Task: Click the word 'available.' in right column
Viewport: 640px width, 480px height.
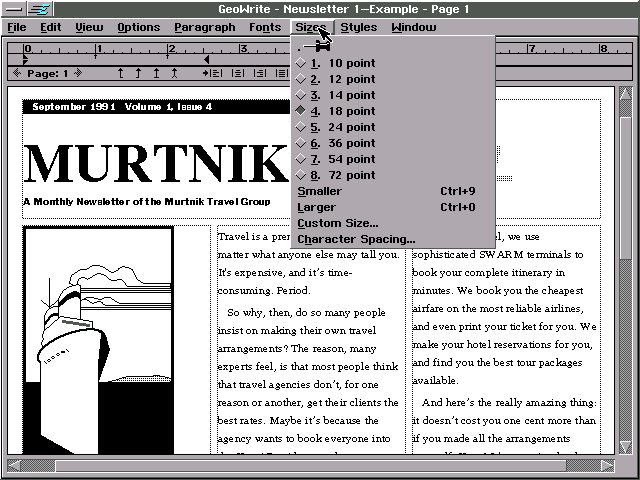Action: tap(435, 380)
